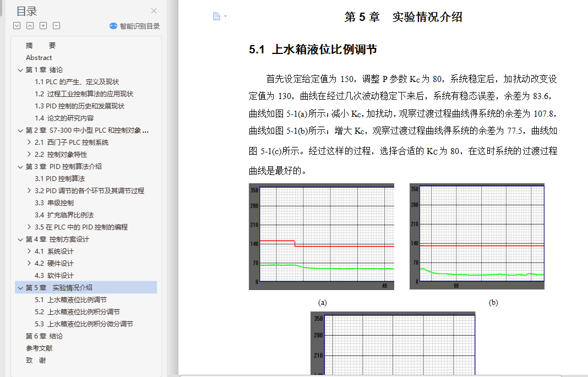Jump to 5.3 上水箱液位比例积分微分调节

(x=84, y=324)
